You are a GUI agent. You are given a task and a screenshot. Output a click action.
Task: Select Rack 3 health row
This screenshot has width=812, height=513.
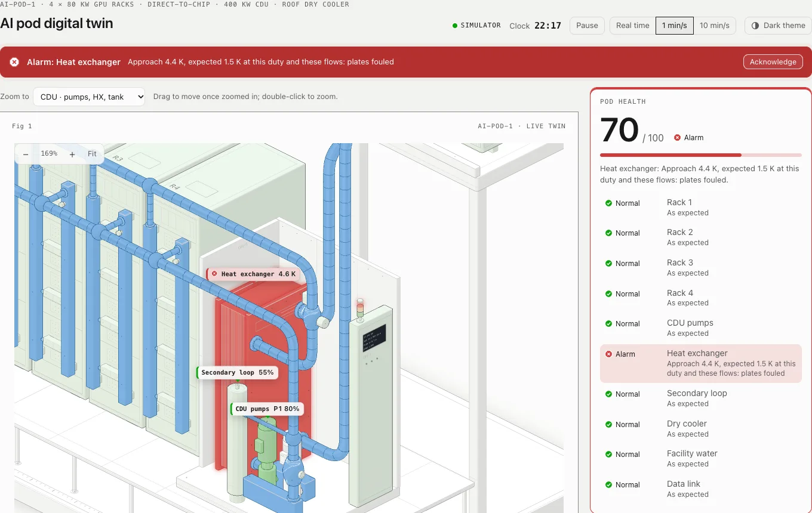701,268
